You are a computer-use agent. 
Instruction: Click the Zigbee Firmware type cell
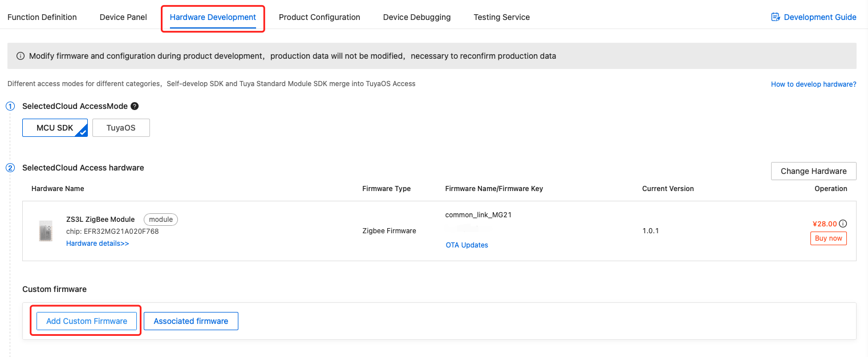389,231
